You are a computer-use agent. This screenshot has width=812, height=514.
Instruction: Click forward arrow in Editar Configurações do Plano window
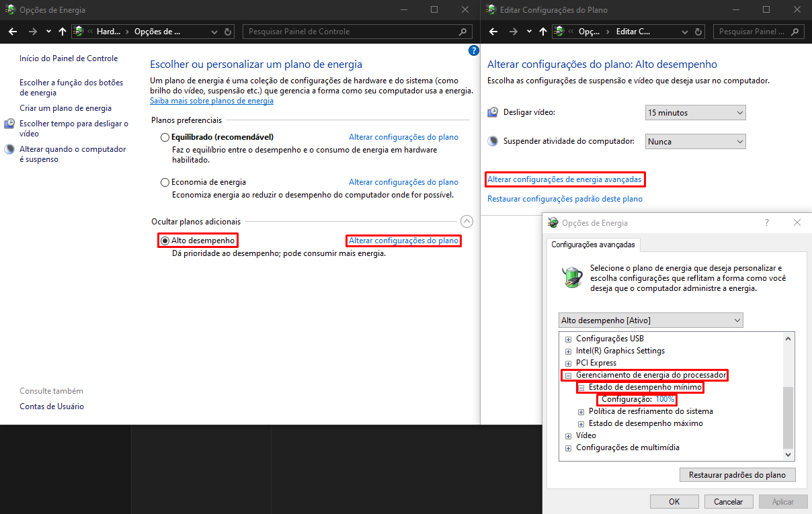click(x=513, y=32)
